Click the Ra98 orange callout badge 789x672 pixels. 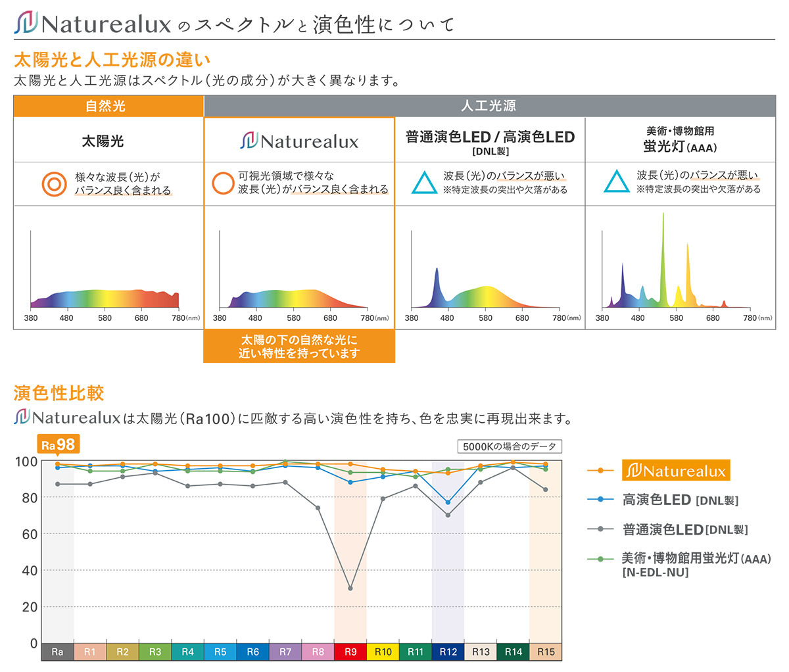(x=58, y=445)
